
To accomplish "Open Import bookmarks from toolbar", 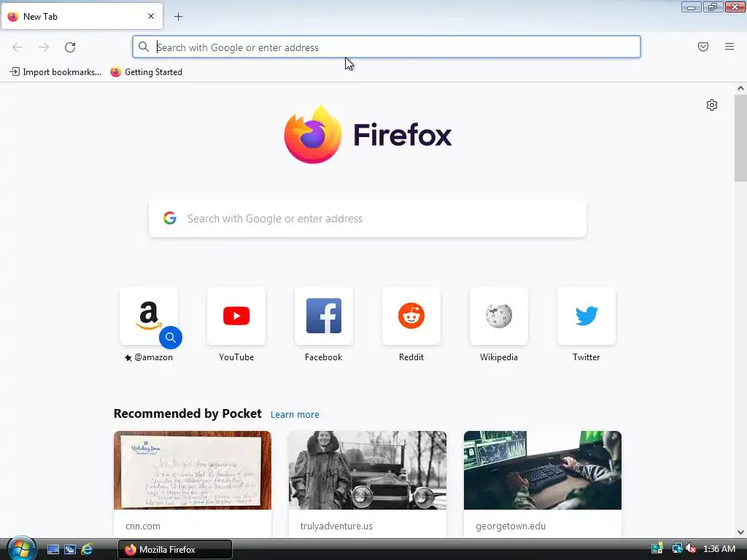I will (55, 72).
